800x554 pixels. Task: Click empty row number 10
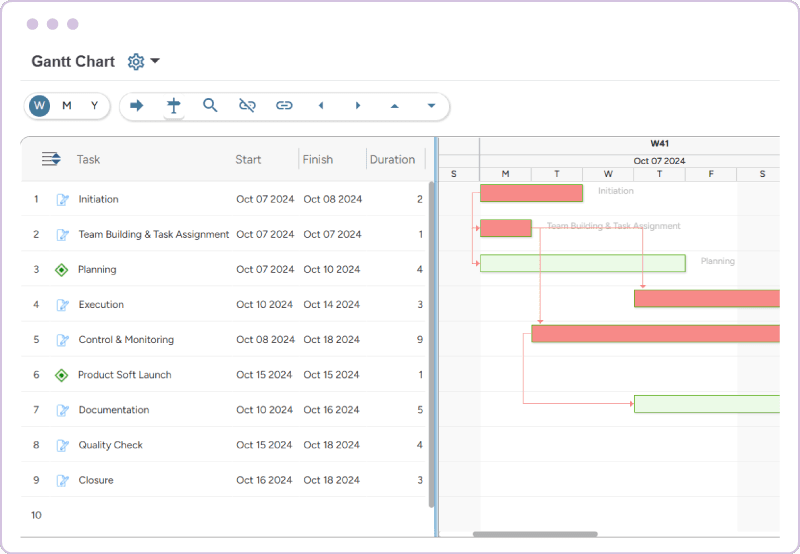(x=36, y=515)
